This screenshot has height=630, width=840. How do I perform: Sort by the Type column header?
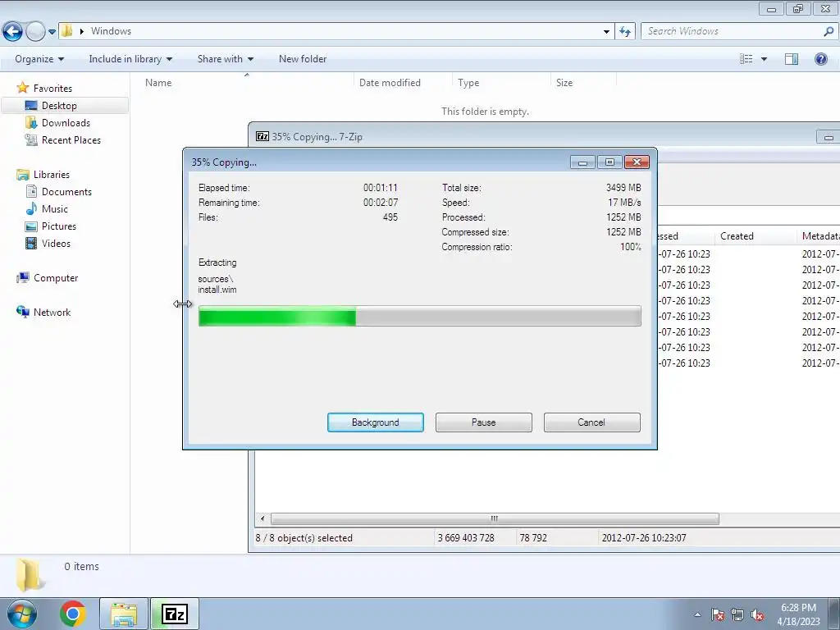click(x=468, y=83)
